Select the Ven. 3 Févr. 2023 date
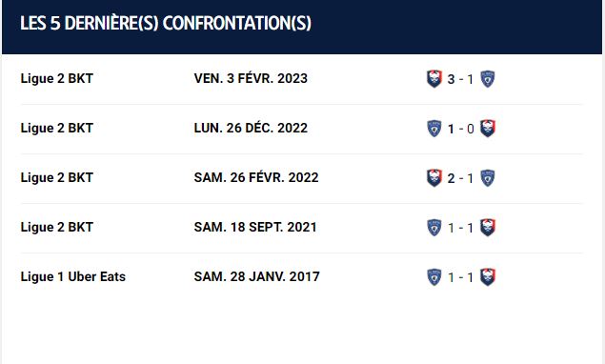 [251, 78]
